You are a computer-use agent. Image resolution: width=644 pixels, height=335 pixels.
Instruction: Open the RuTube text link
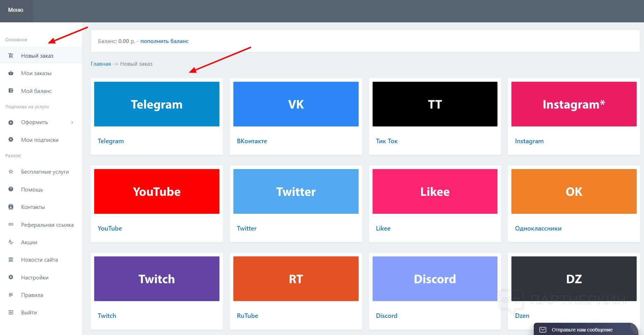click(247, 315)
